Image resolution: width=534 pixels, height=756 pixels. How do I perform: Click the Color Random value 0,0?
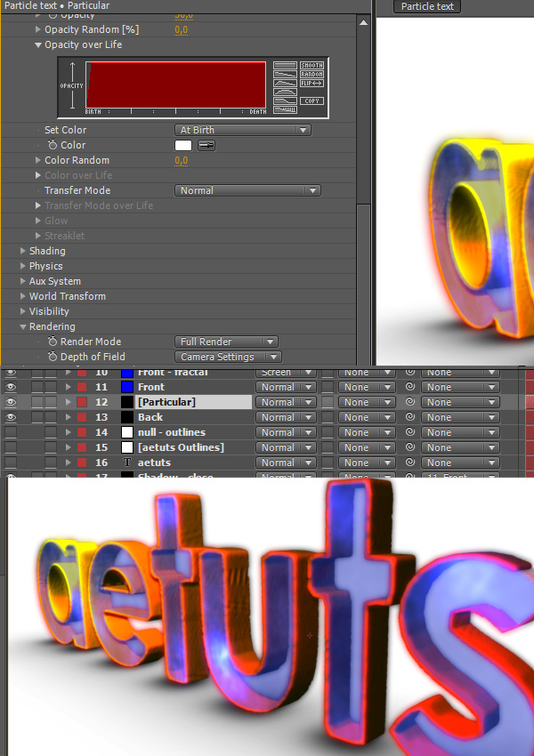[182, 160]
